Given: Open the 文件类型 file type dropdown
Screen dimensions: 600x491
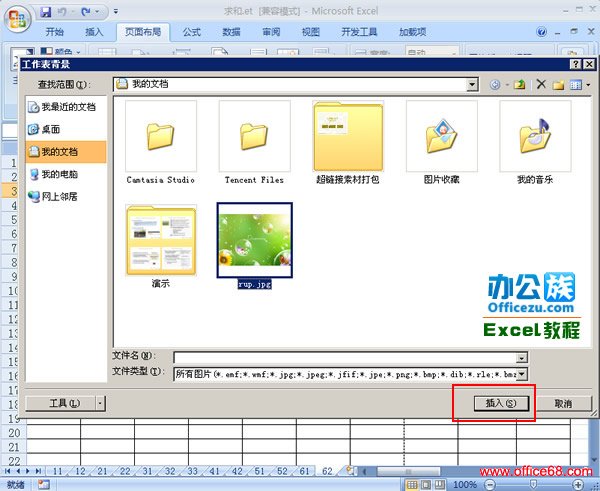Looking at the screenshot, I should [521, 374].
